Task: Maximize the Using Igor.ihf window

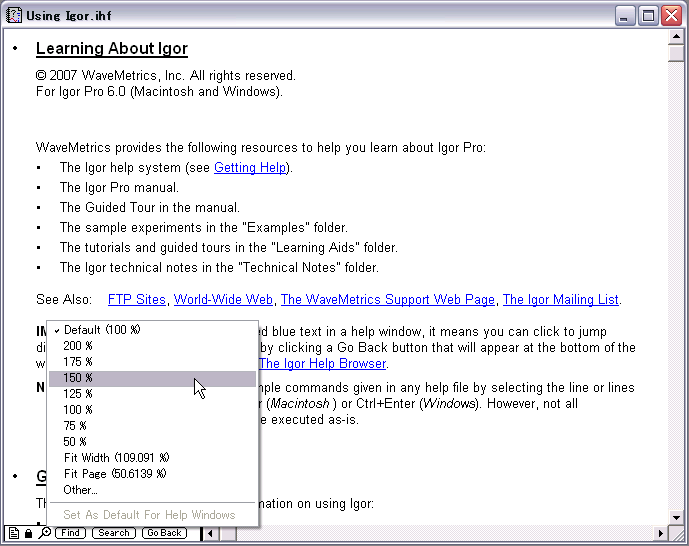Action: point(648,16)
